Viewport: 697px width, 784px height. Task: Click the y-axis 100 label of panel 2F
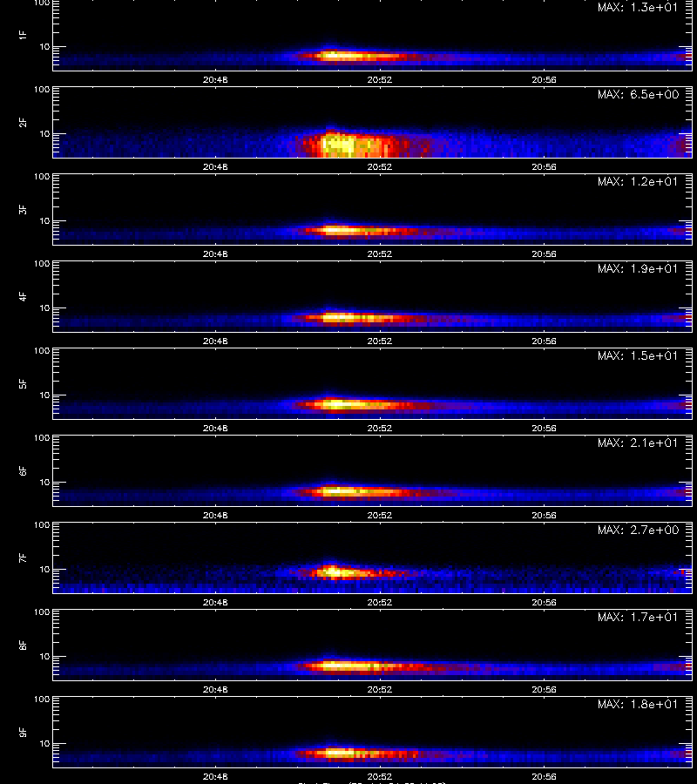pos(42,90)
